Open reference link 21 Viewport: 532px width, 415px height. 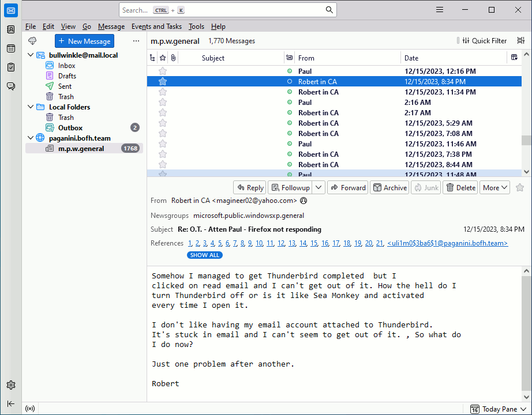coord(379,243)
